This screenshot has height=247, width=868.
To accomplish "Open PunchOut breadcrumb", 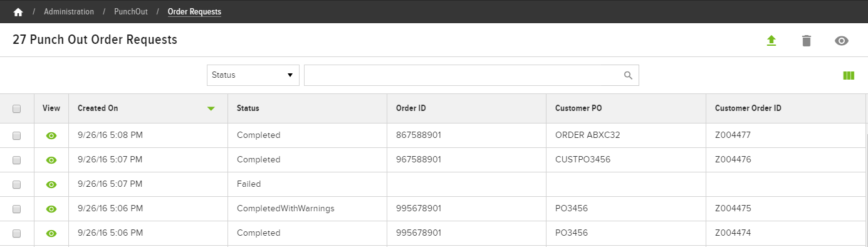I will (131, 12).
